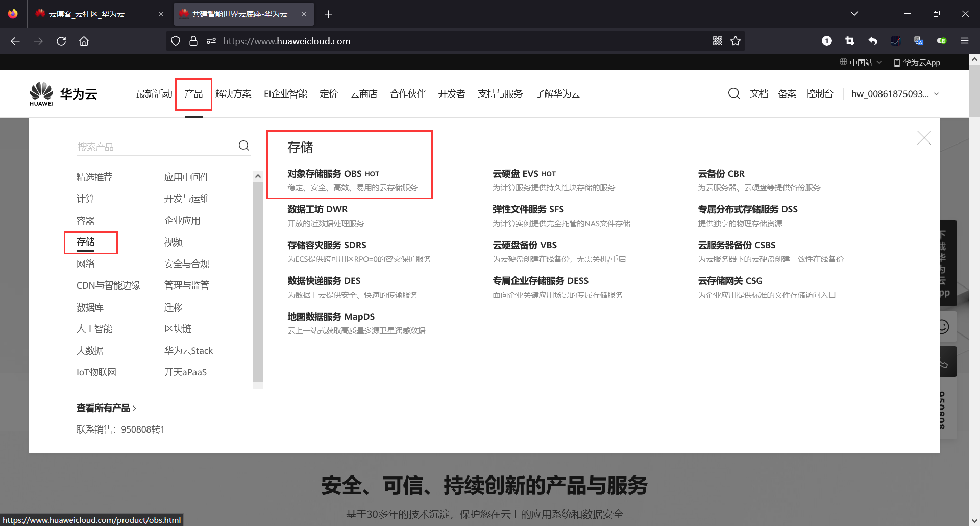Bookmark this page via the star icon

[x=736, y=41]
